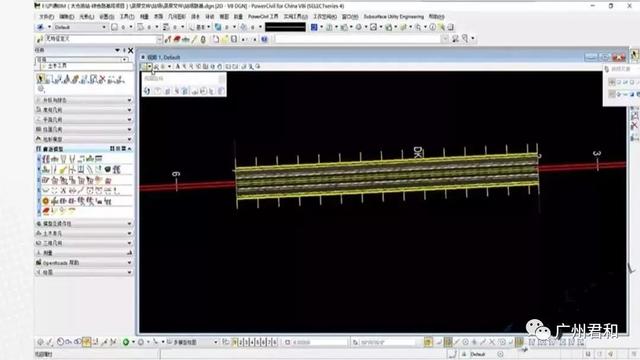This screenshot has height=360, width=640.
Task: Open the Subsurface Utility Engineering menu
Action: pyautogui.click(x=393, y=17)
